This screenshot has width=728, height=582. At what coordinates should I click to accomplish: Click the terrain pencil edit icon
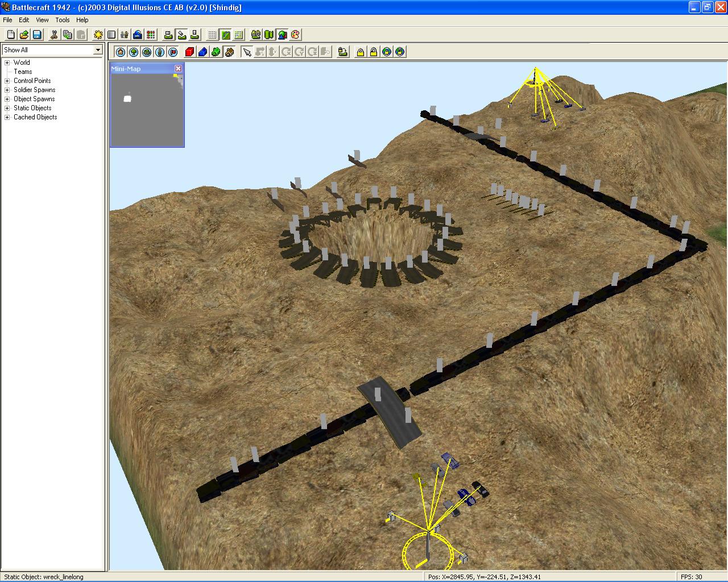181,35
